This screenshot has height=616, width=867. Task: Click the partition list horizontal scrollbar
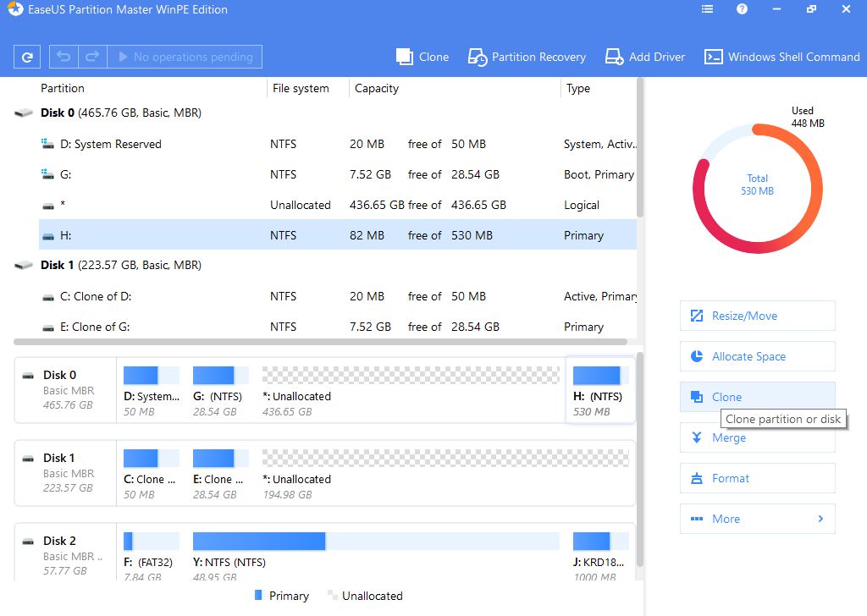(x=320, y=342)
